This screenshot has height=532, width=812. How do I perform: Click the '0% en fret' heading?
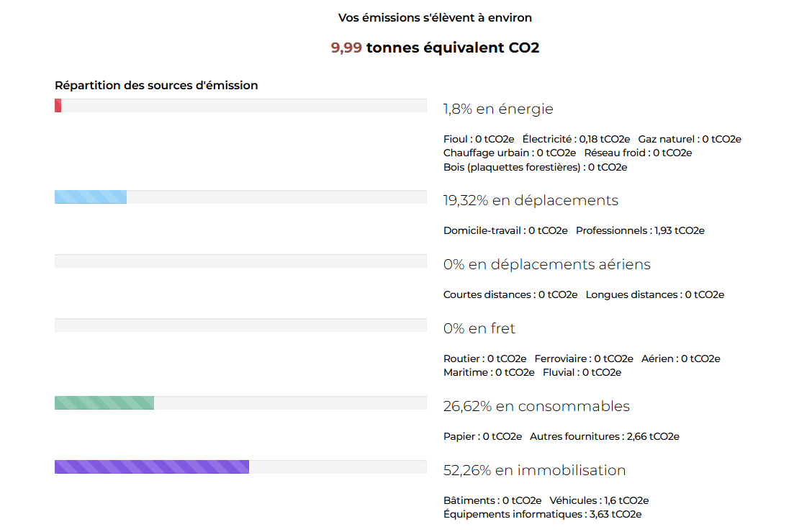click(479, 328)
